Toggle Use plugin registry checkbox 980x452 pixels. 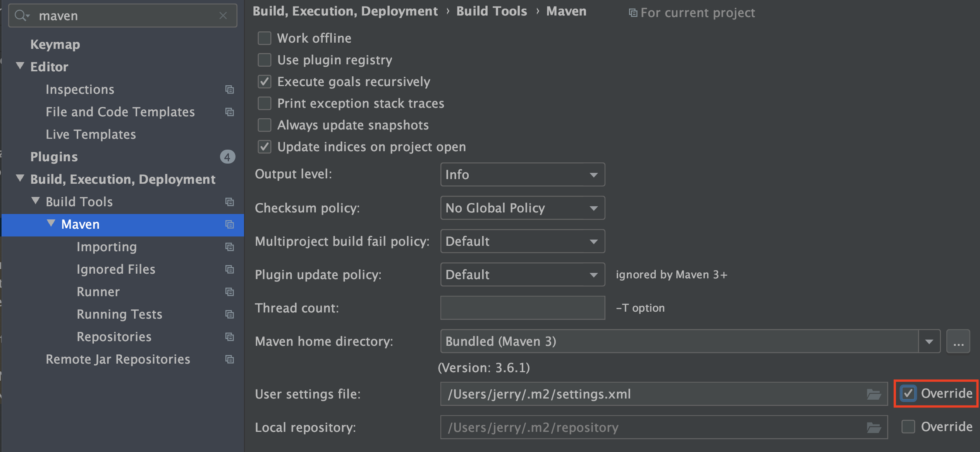tap(265, 60)
